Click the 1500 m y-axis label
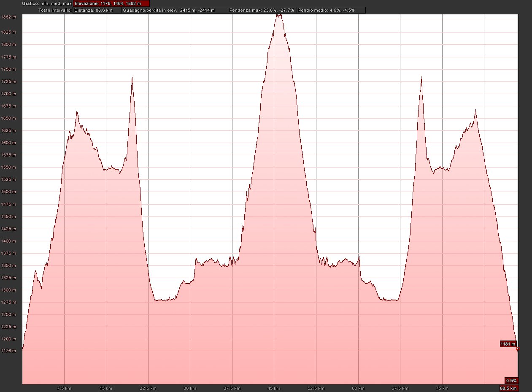Viewport: 532px width, 392px height. [9, 192]
